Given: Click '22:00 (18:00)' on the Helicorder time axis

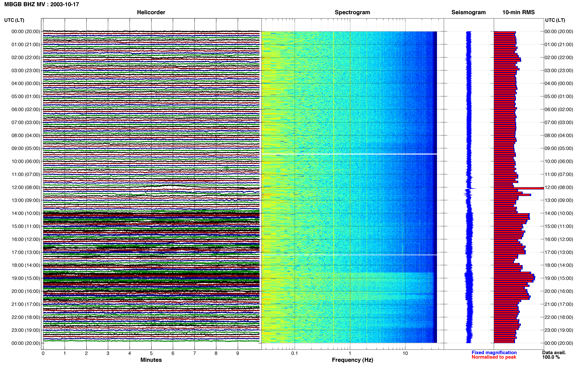Looking at the screenshot, I should click(26, 317).
